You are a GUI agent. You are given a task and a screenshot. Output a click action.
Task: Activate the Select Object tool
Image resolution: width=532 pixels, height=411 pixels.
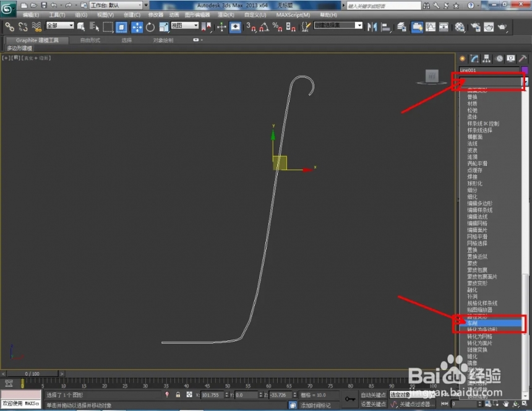[81, 27]
